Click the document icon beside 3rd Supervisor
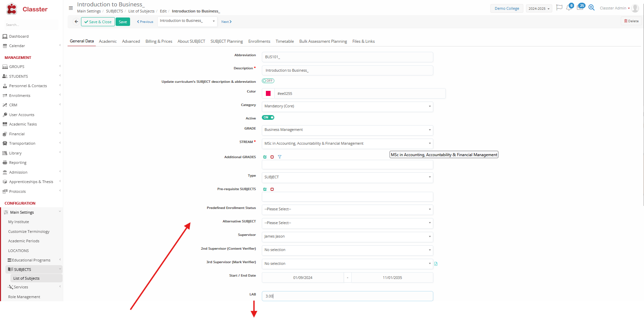 (436, 264)
